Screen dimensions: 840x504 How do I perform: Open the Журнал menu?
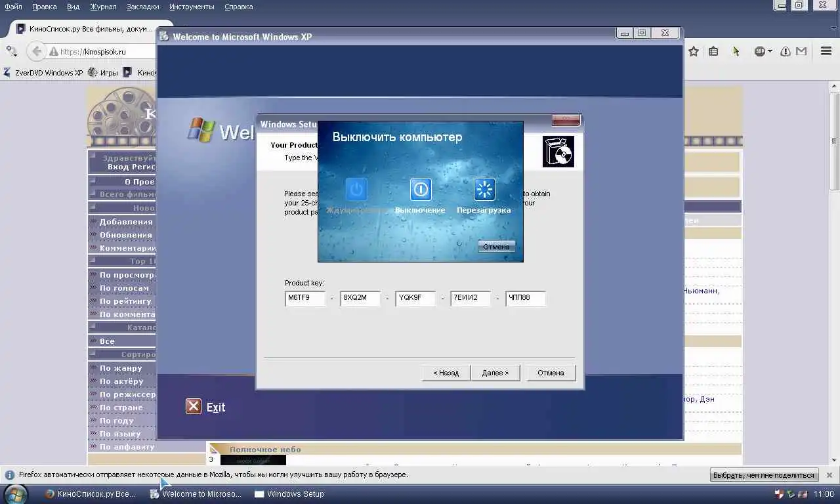pos(103,7)
